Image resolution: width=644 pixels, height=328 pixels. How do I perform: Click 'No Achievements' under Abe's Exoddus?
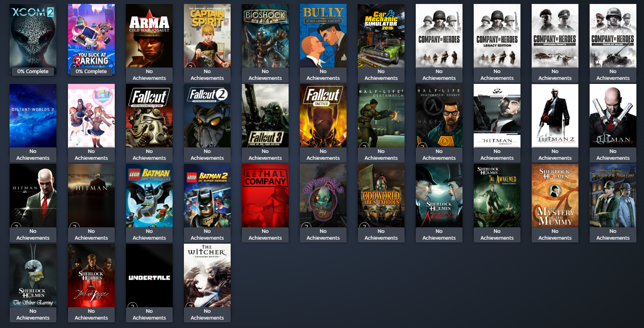coord(381,235)
